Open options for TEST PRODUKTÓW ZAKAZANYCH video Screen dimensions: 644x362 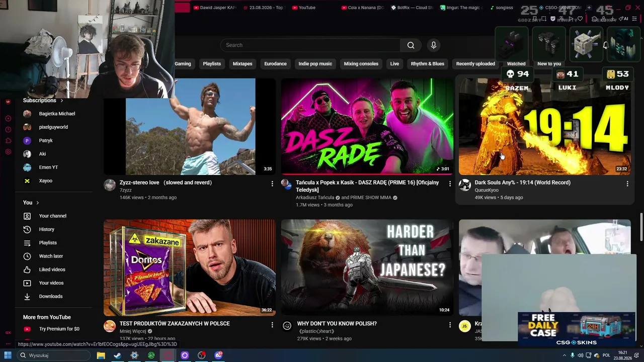pos(272,325)
